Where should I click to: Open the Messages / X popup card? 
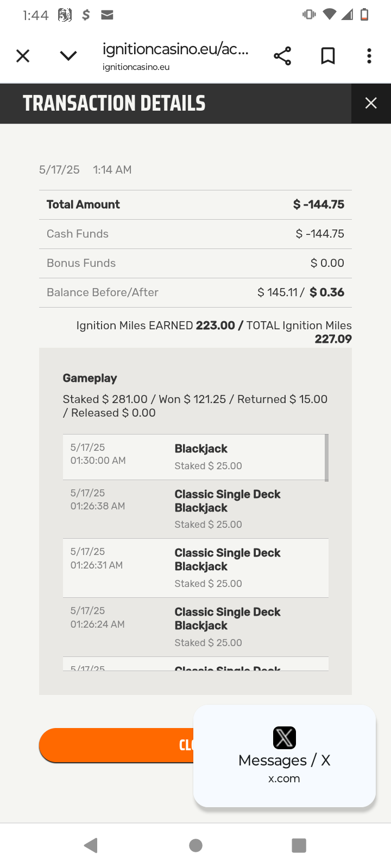pos(285,756)
